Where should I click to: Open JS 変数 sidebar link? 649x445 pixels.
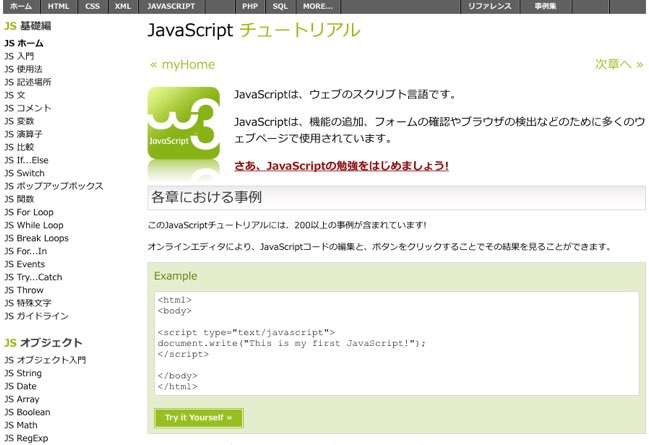(19, 121)
